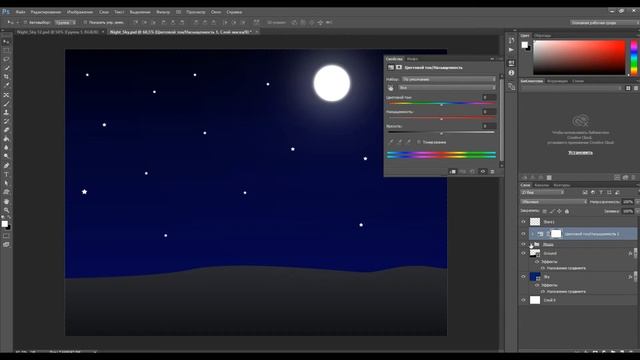The width and height of the screenshot is (640, 360).
Task: Toggle Quick Mask mode icon
Action: coord(6,236)
